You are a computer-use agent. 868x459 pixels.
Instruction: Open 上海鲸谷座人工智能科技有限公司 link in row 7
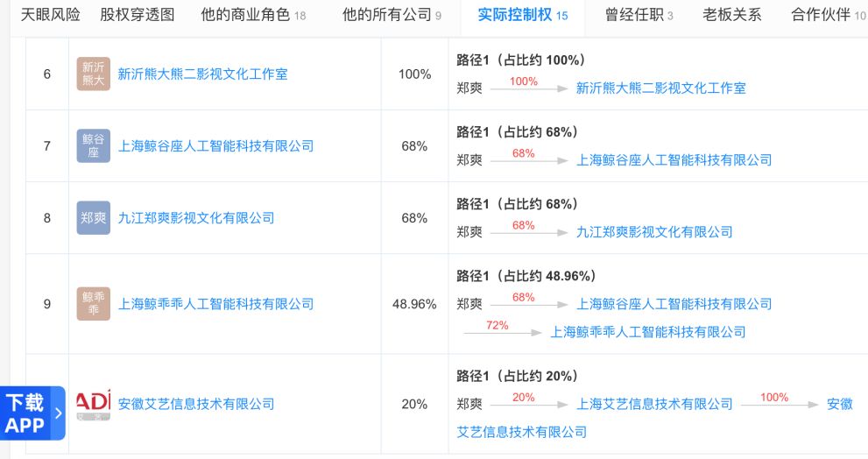coord(215,145)
